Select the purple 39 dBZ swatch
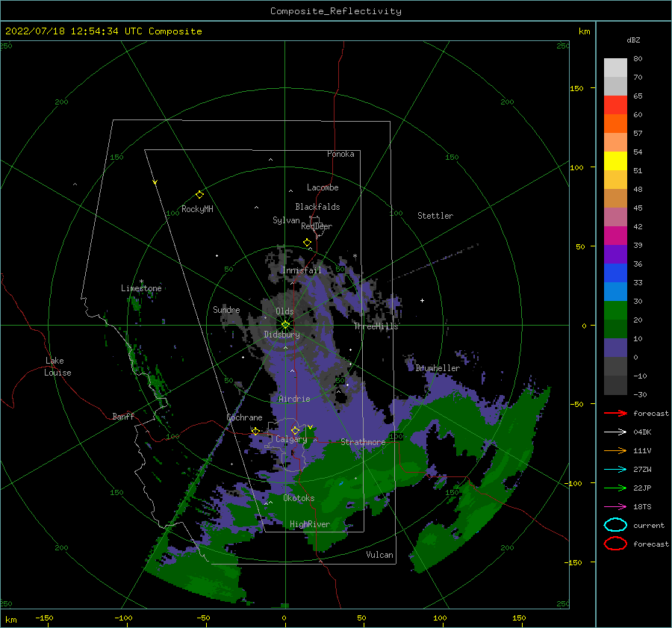The width and height of the screenshot is (672, 628). point(615,254)
